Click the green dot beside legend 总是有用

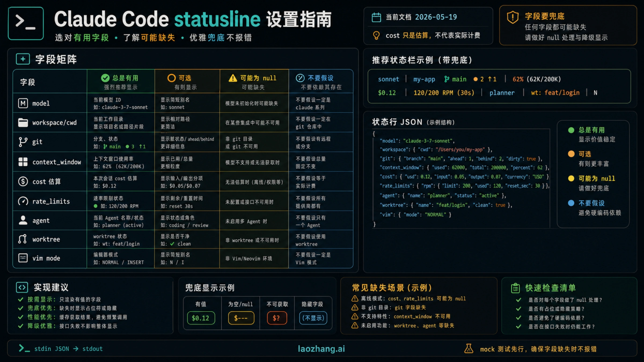[x=571, y=130]
